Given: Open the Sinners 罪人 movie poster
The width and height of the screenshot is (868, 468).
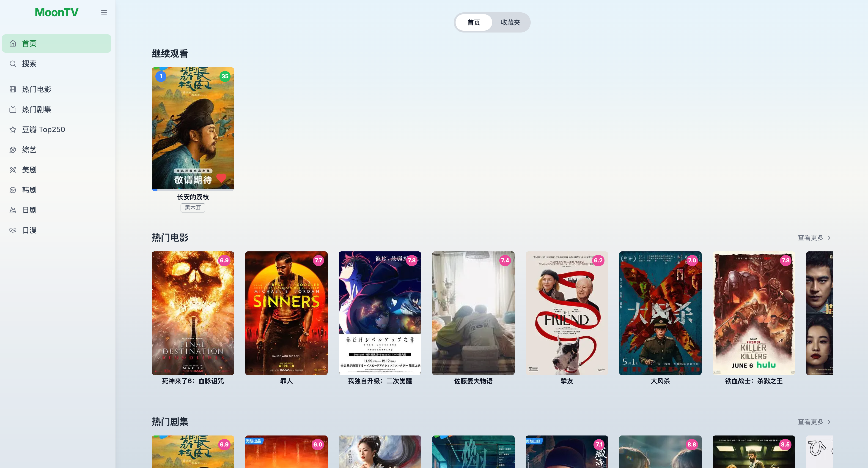Looking at the screenshot, I should [286, 313].
